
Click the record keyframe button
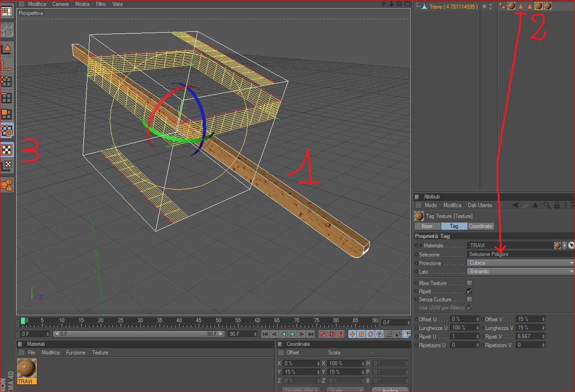coord(322,334)
